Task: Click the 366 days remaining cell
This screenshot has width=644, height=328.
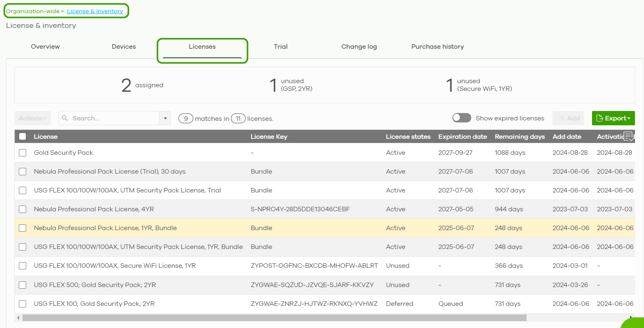Action: (x=509, y=266)
